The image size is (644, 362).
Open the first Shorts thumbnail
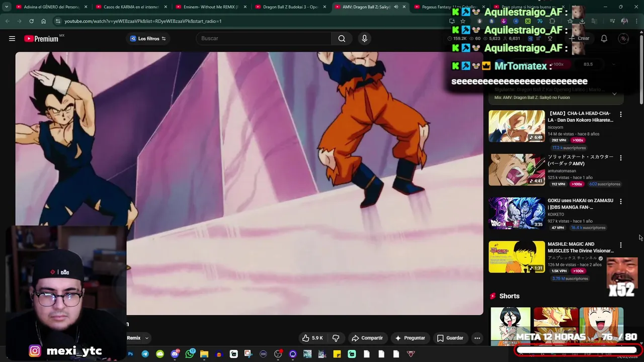point(510,327)
